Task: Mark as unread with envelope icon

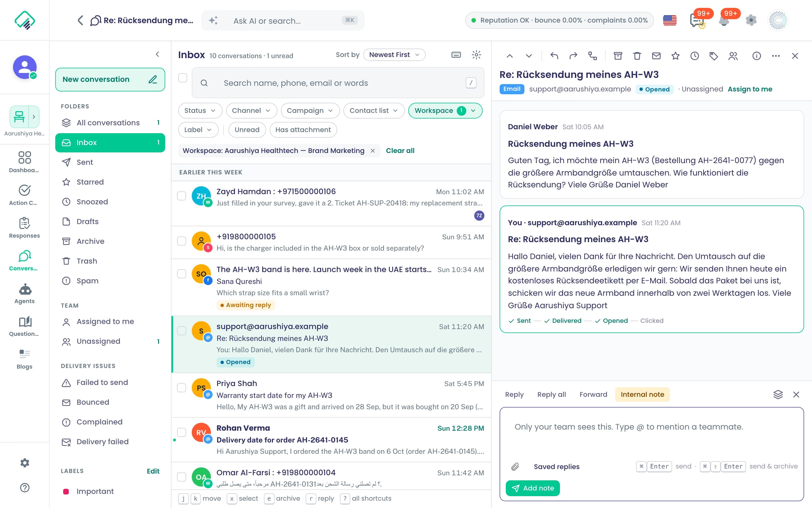Action: [x=656, y=56]
